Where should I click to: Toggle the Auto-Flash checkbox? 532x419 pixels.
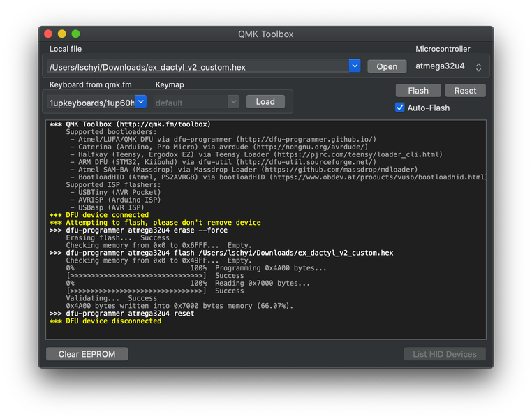[x=399, y=108]
